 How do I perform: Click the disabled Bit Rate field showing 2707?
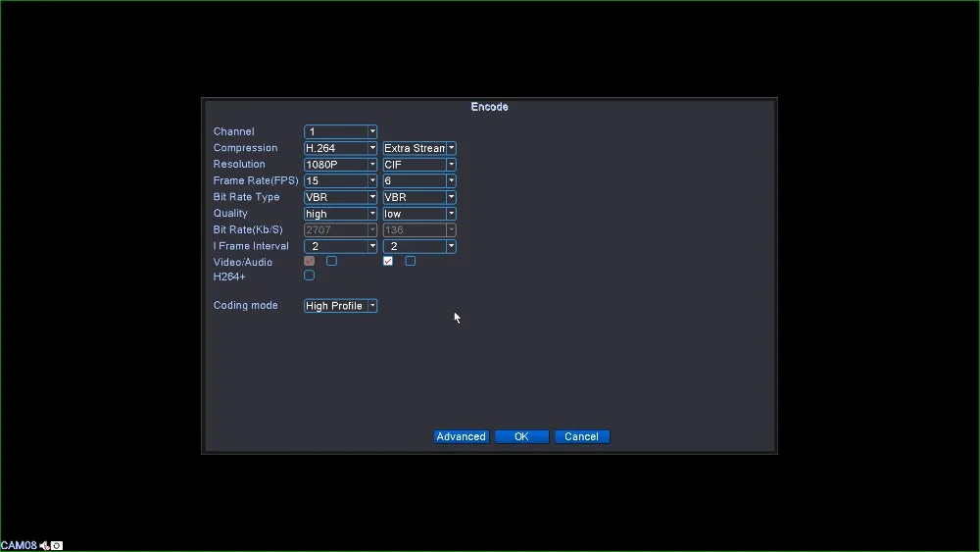point(341,230)
